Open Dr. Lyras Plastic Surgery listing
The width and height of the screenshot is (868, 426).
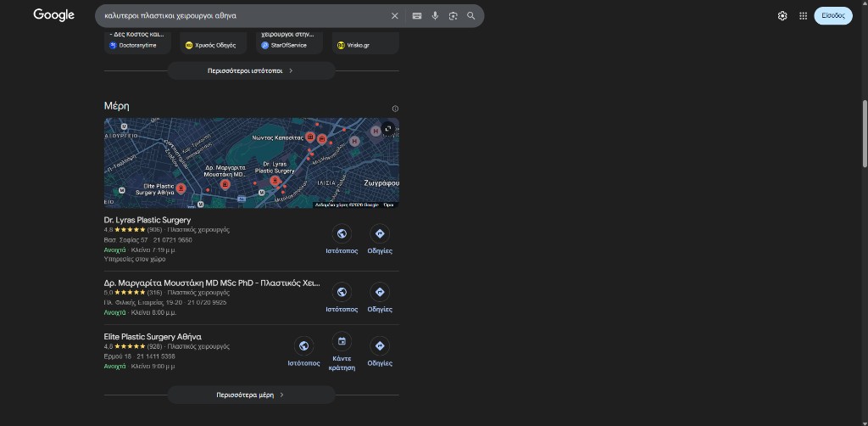tap(147, 220)
